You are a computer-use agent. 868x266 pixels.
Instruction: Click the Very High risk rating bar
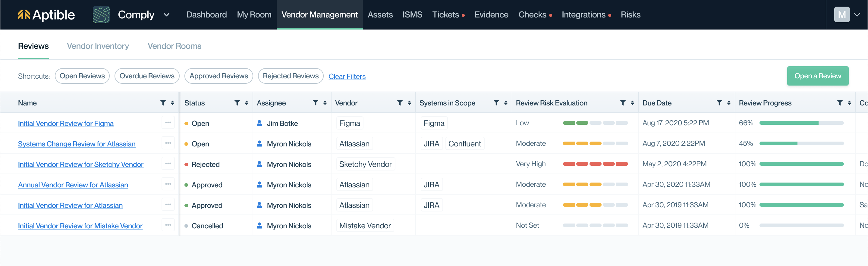tap(595, 164)
